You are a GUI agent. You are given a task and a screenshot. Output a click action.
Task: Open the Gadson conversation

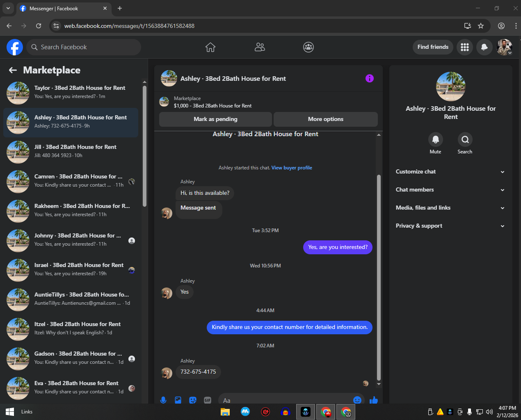(x=71, y=359)
